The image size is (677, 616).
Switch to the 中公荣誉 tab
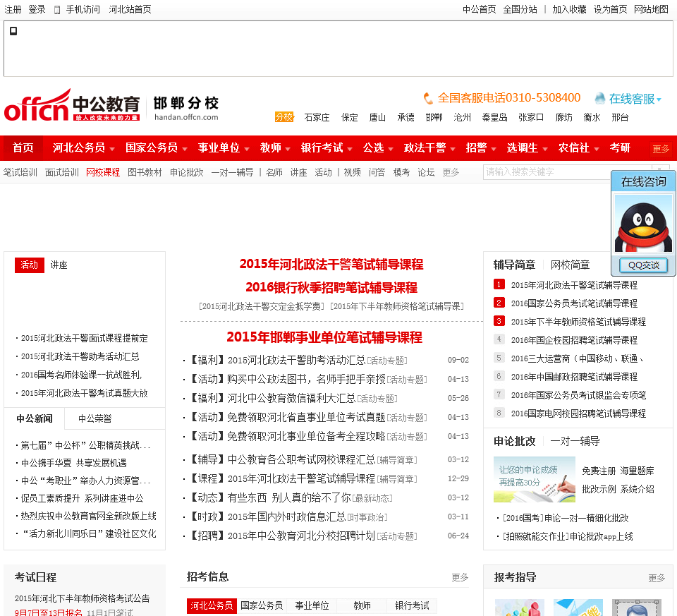coord(95,418)
